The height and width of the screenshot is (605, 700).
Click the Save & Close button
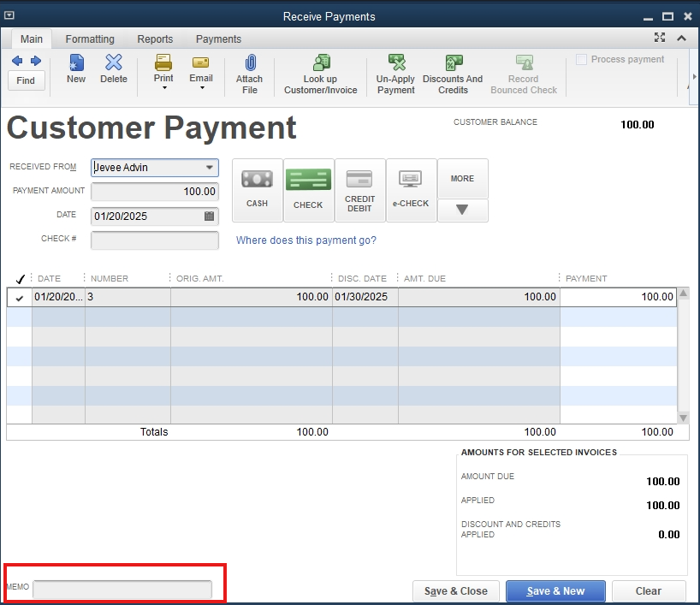click(455, 591)
